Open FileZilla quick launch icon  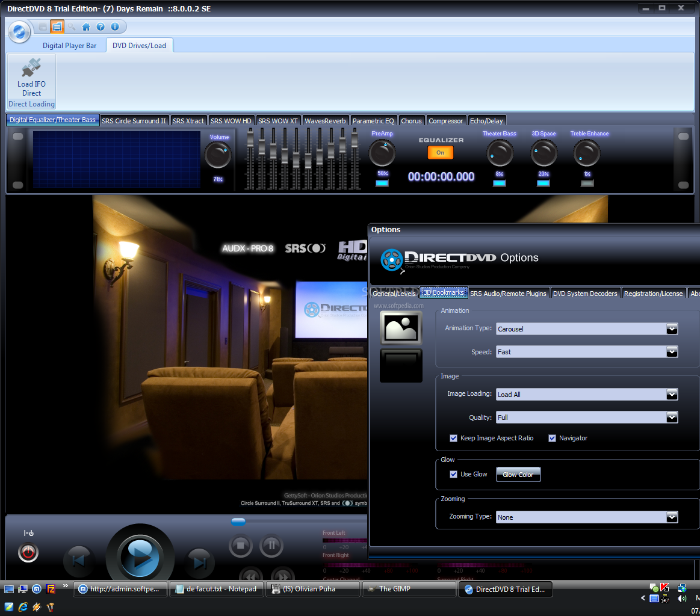tap(51, 589)
